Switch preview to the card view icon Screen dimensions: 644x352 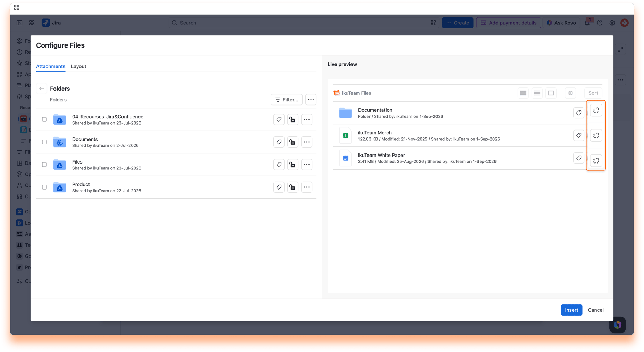(551, 93)
